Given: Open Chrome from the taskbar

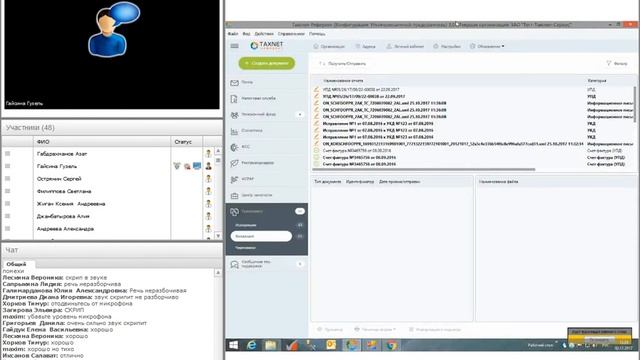Looking at the screenshot, I should click(x=391, y=345).
